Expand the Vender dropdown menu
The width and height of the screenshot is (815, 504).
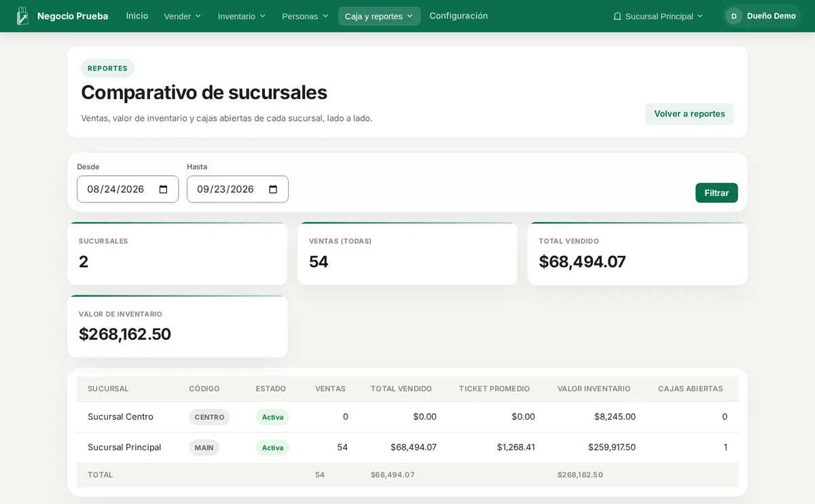183,16
